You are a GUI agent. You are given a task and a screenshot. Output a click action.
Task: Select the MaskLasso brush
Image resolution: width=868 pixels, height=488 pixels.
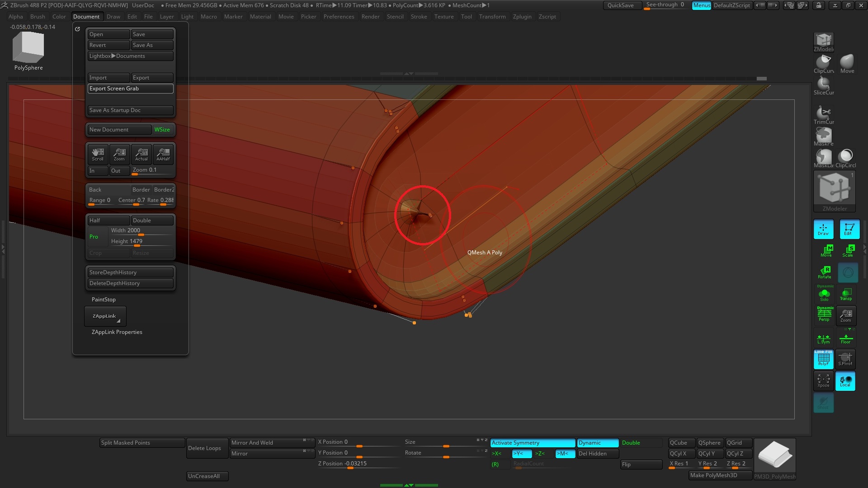823,159
